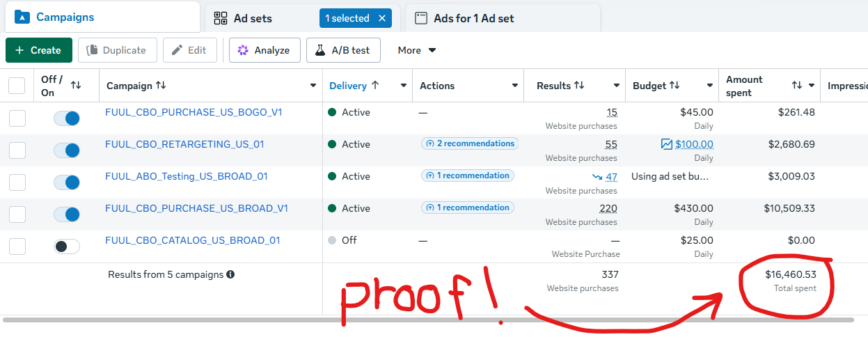The image size is (868, 337).
Task: Open 1 recommendation badge for PURCHASE_US_BROAD_V1 row
Action: tap(468, 207)
